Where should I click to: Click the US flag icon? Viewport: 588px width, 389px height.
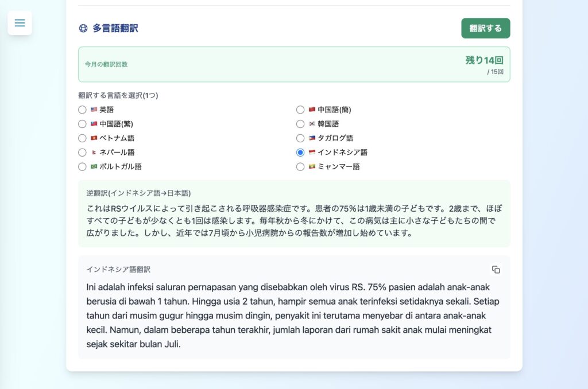click(x=94, y=110)
